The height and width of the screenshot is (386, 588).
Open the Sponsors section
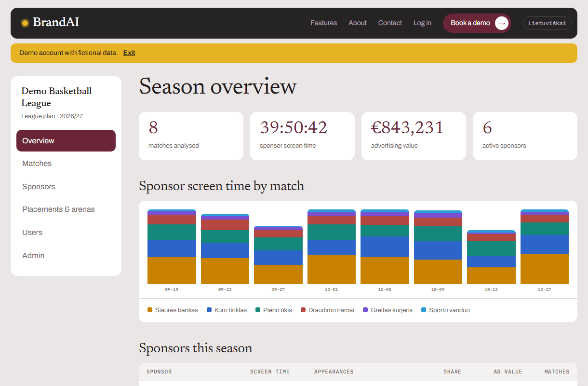66,187
